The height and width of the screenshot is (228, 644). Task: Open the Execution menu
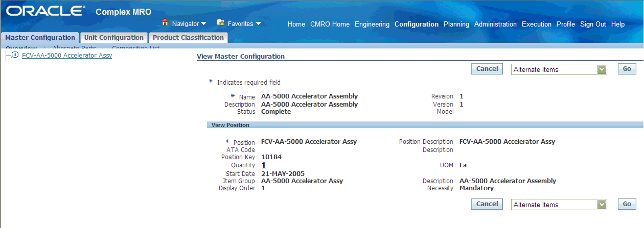pyautogui.click(x=537, y=24)
